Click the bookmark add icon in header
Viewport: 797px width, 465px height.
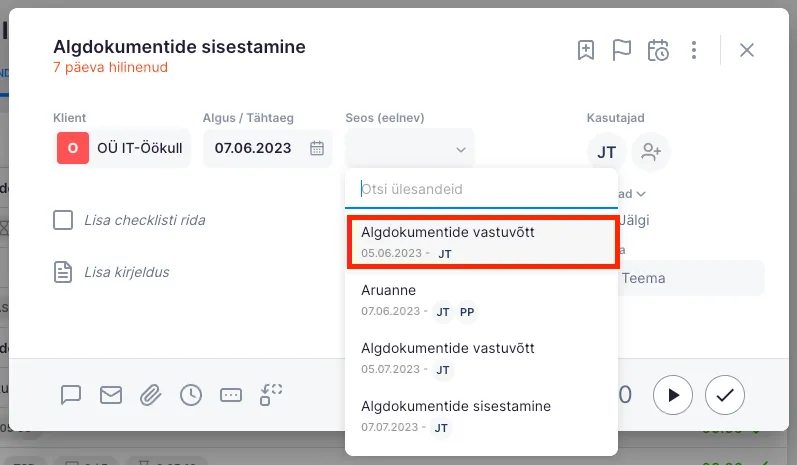pyautogui.click(x=586, y=50)
